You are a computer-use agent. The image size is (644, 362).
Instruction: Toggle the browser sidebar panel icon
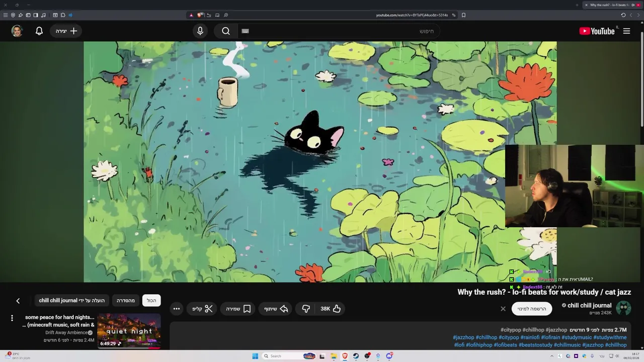36,15
